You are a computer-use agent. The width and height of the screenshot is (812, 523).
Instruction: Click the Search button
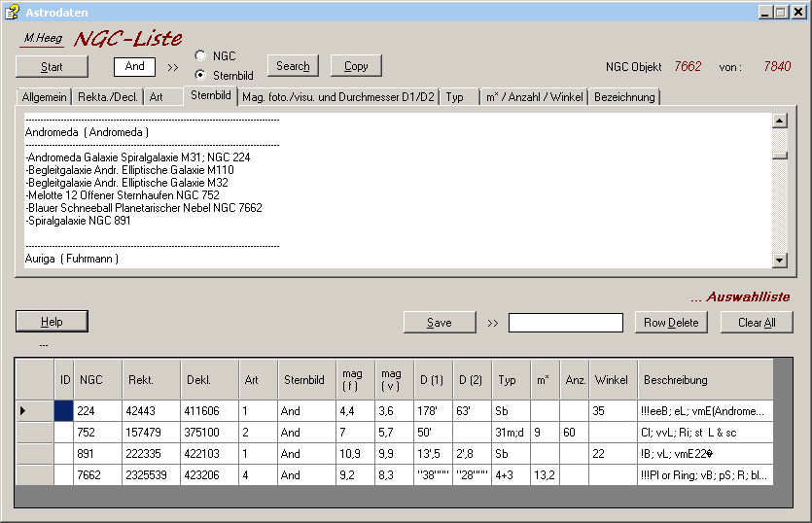[293, 66]
